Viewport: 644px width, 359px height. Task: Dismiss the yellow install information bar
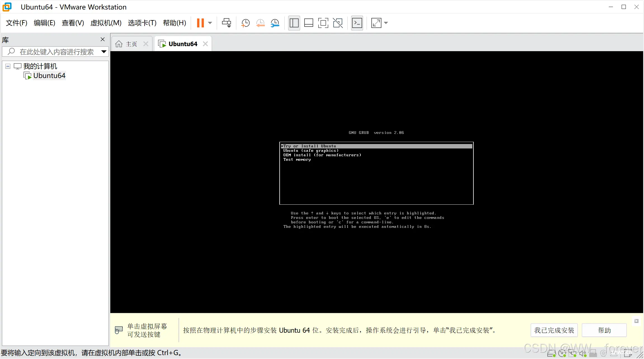point(636,321)
